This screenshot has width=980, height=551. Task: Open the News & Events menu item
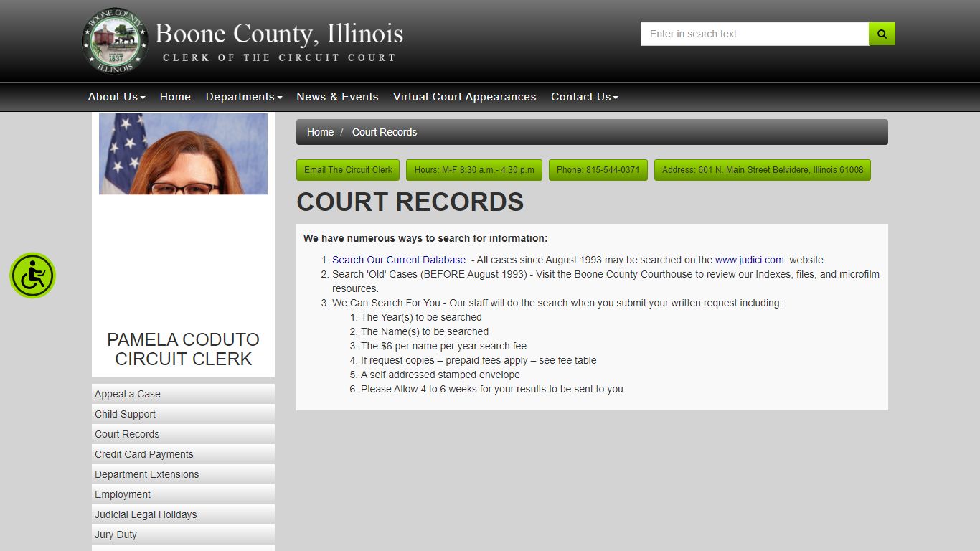[337, 97]
